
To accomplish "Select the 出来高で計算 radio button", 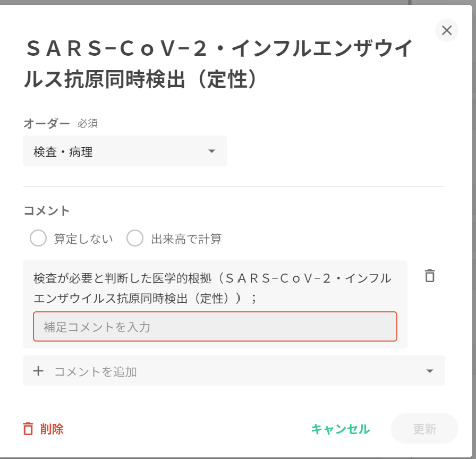I will click(x=135, y=239).
